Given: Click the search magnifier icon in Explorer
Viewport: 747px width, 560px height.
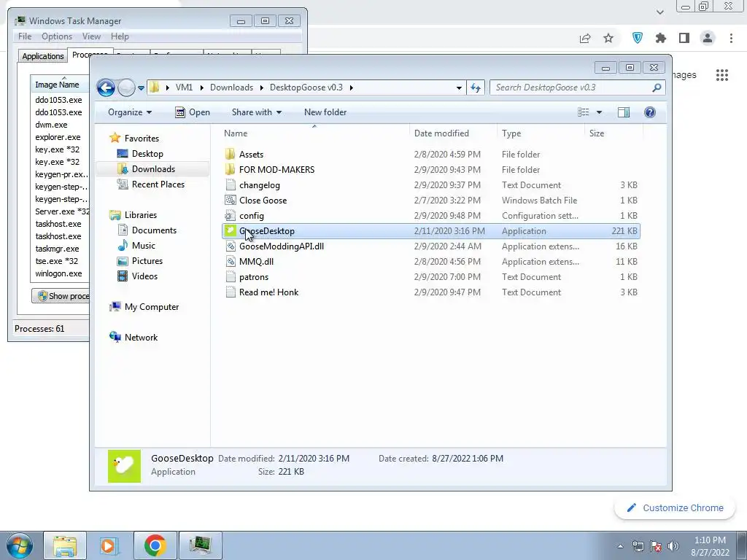Looking at the screenshot, I should [657, 87].
